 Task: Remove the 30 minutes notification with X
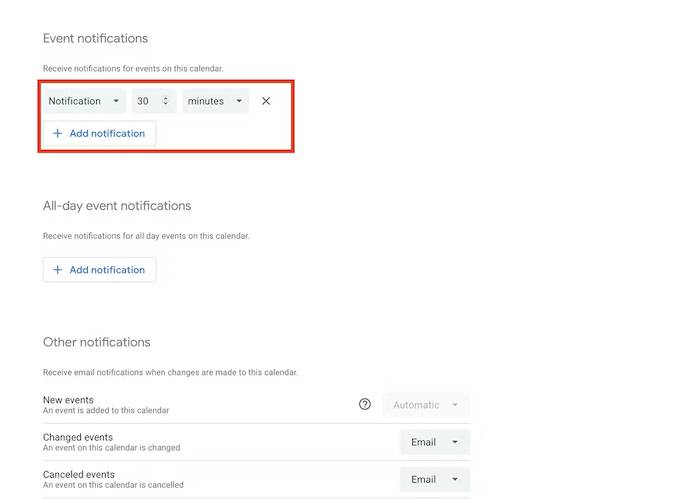click(x=266, y=101)
